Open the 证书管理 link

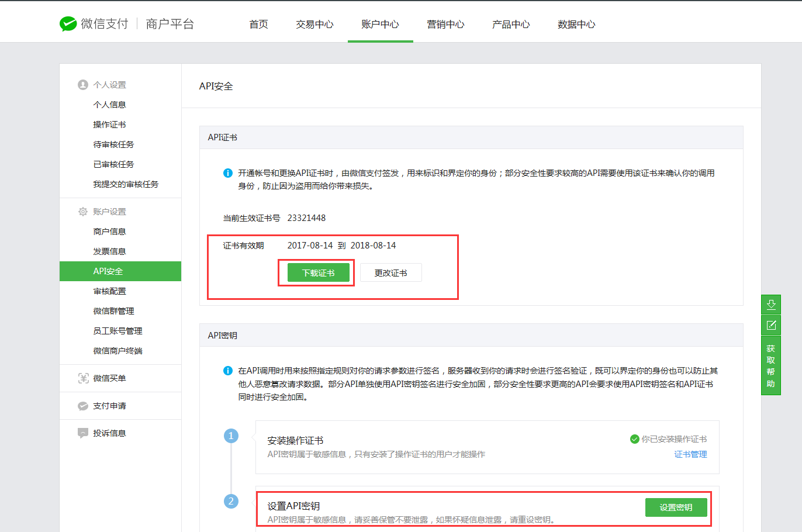tap(690, 454)
